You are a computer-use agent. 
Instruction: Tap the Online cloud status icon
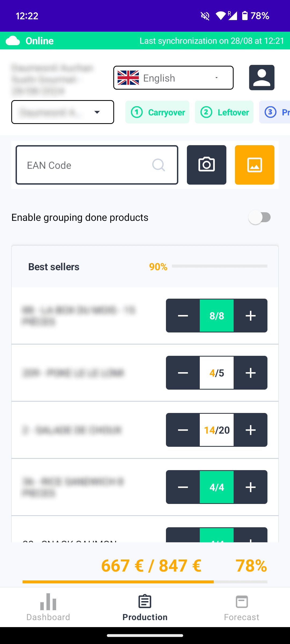pyautogui.click(x=13, y=41)
